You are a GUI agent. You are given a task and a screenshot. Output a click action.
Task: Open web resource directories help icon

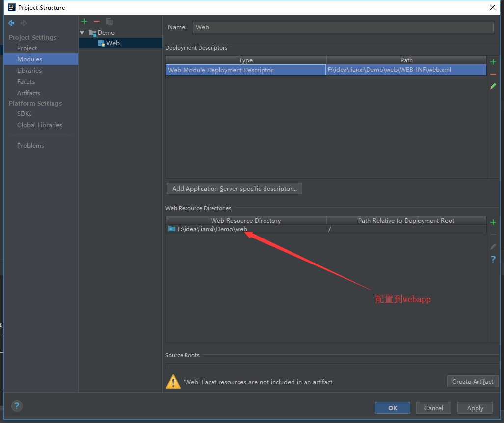point(493,259)
